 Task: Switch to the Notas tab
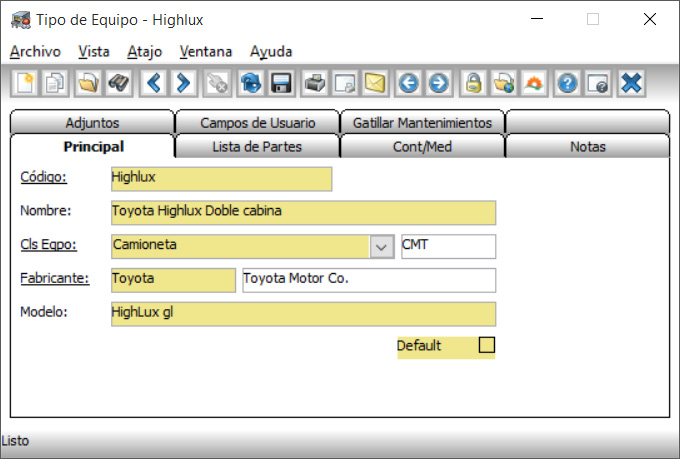(x=588, y=147)
